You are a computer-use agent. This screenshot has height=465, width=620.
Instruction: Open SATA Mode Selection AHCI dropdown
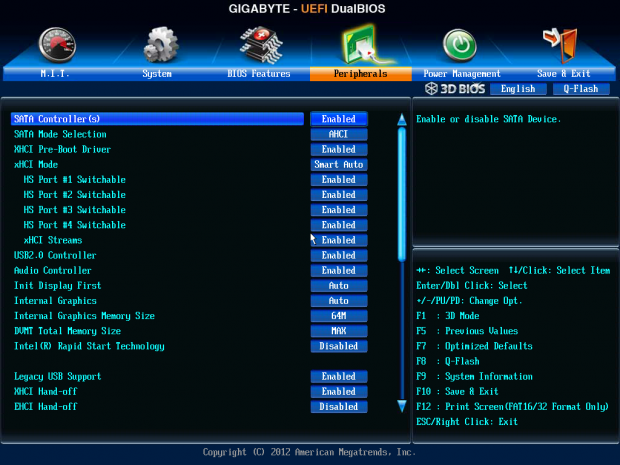pyautogui.click(x=339, y=134)
